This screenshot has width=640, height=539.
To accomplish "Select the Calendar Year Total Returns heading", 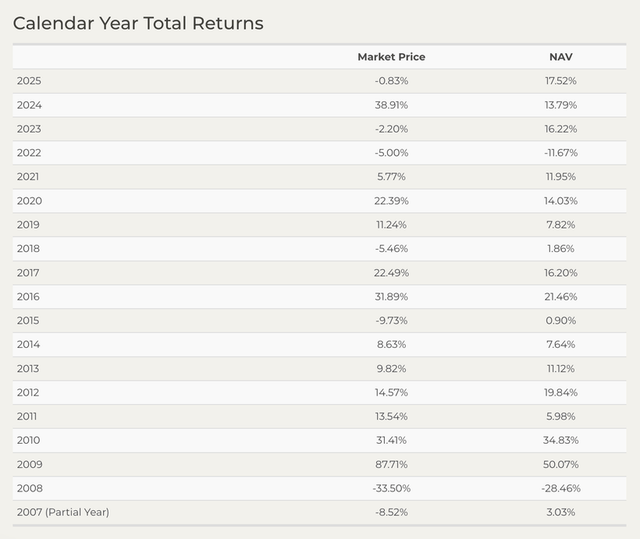I will click(x=138, y=23).
